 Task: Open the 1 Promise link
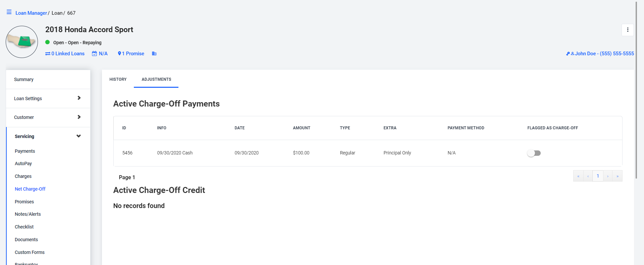[x=131, y=54]
